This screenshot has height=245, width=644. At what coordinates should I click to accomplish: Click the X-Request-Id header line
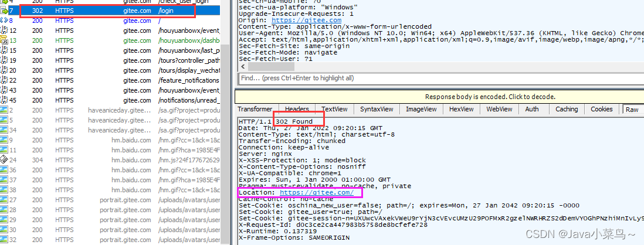[333, 225]
